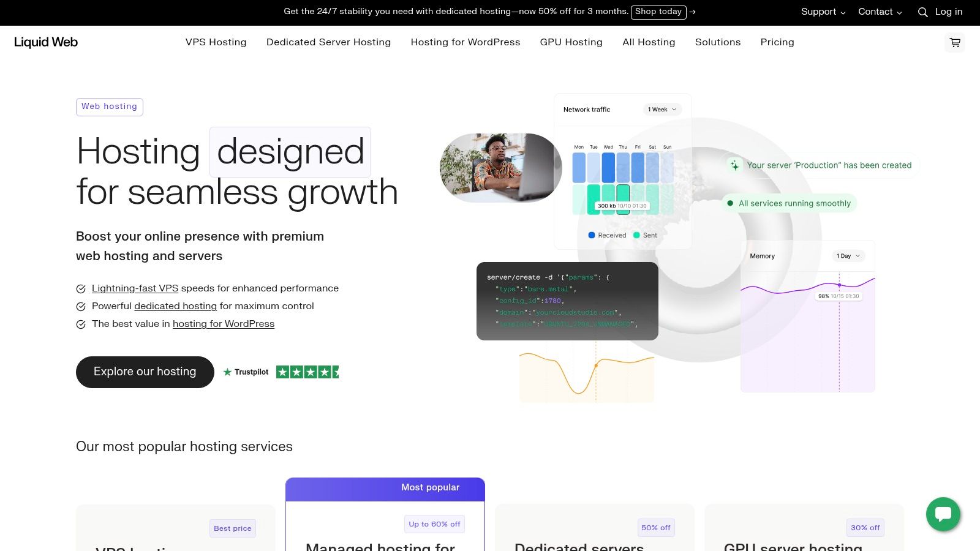980x551 pixels.
Task: Click Log in
Action: (x=949, y=12)
